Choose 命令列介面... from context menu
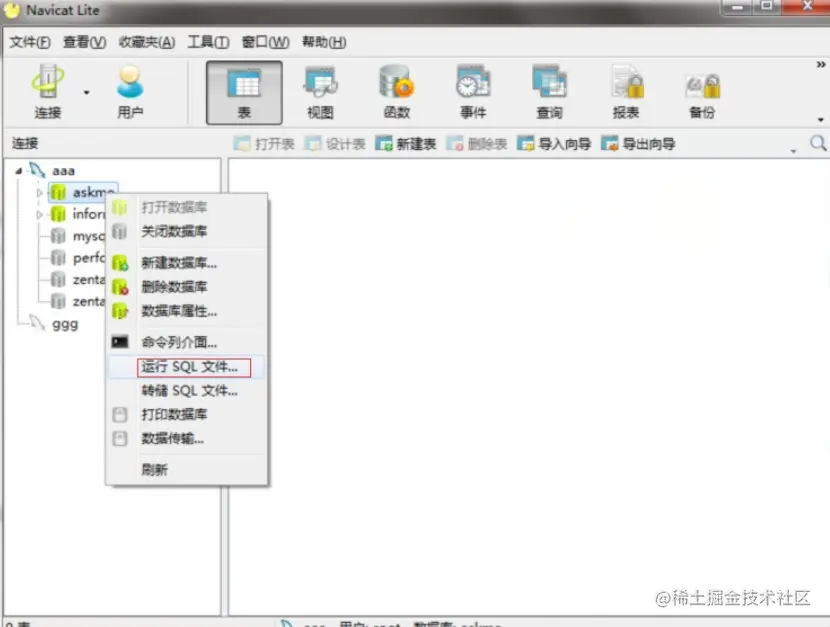Screen dimensions: 830x627 [x=186, y=342]
